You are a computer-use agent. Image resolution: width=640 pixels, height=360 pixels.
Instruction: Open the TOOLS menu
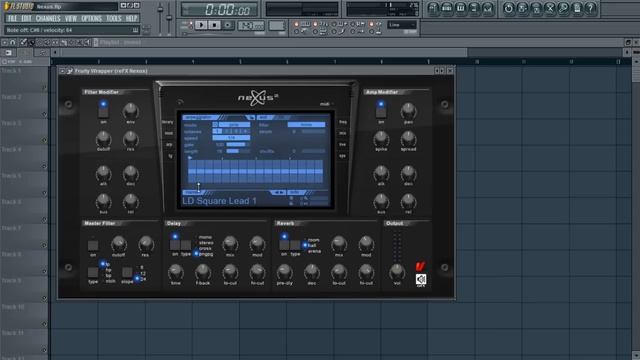pos(114,18)
